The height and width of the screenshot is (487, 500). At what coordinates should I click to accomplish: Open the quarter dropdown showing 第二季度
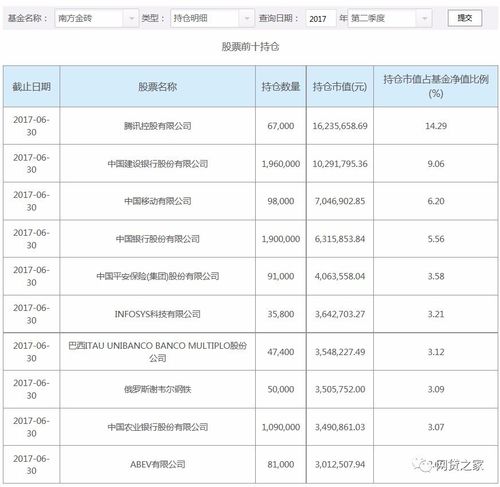(x=390, y=18)
